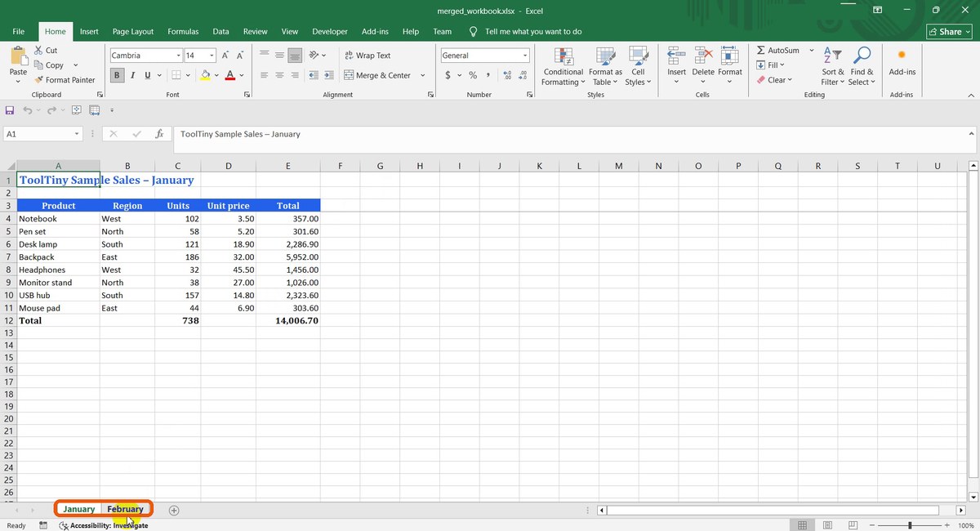Apply the red font color A icon
Image resolution: width=980 pixels, height=531 pixels.
[230, 75]
